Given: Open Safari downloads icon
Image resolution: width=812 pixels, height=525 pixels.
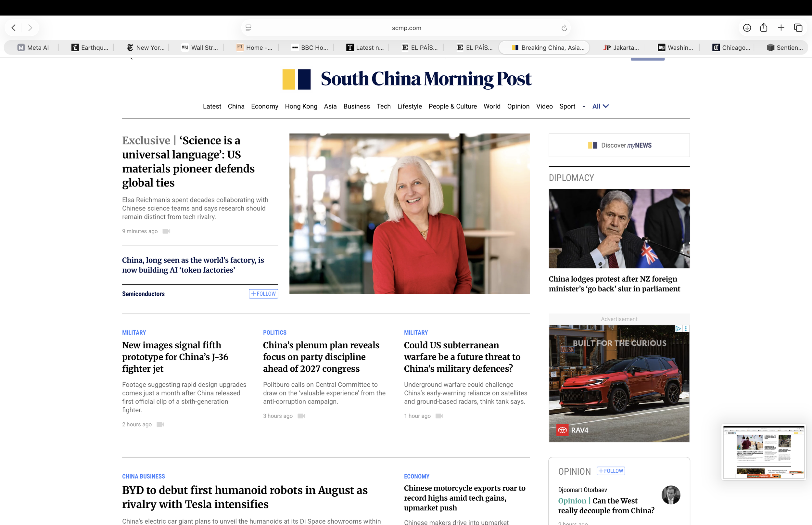Looking at the screenshot, I should (x=747, y=28).
